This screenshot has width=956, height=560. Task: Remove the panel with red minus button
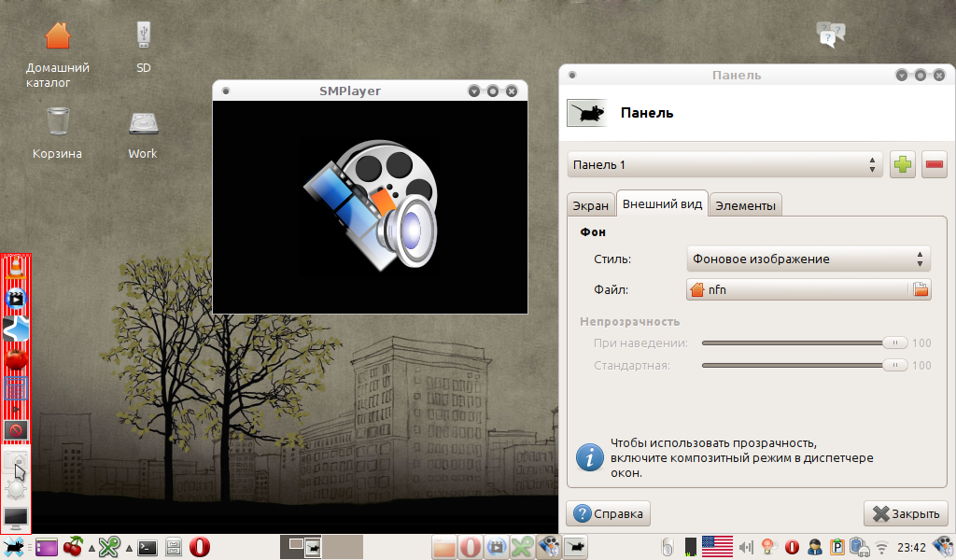pos(934,164)
